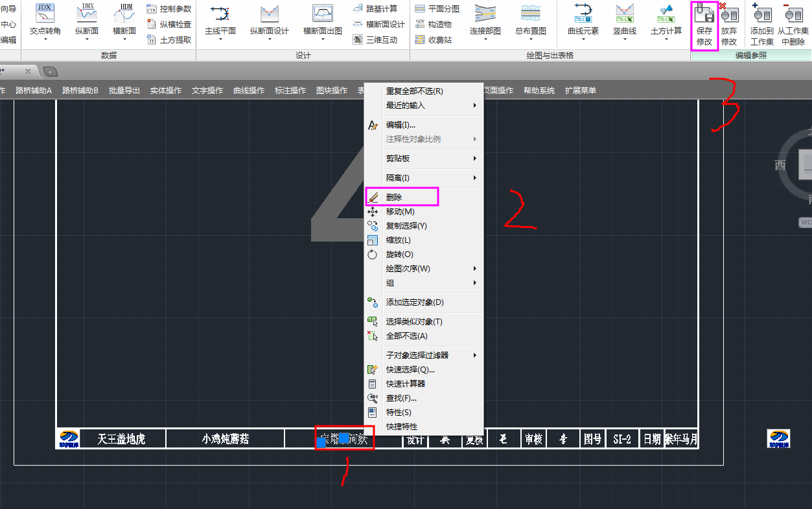The image size is (812, 509).
Task: Expand the 土方计算 dropdown
Action: tap(666, 40)
